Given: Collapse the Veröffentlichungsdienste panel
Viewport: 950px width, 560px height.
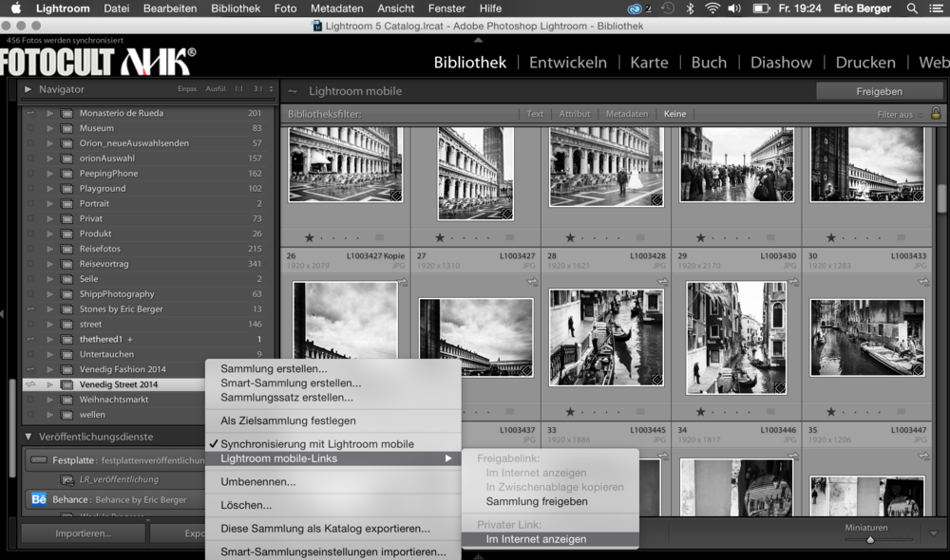Looking at the screenshot, I should (28, 437).
